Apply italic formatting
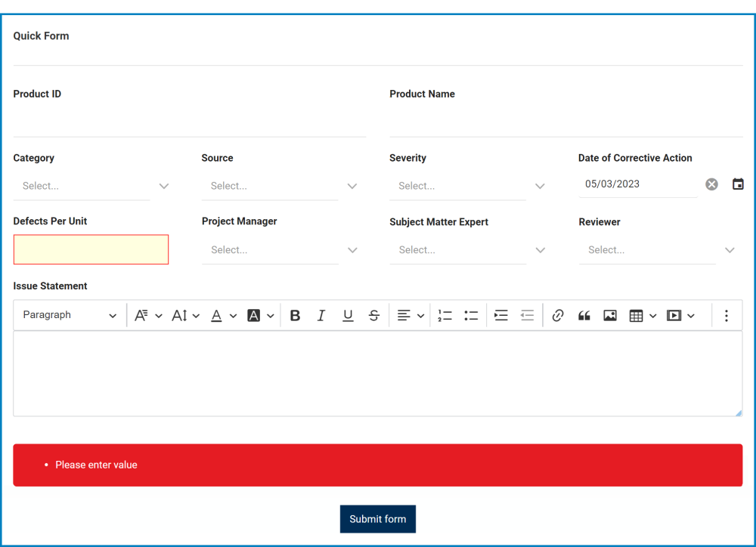This screenshot has width=756, height=547. (x=321, y=315)
